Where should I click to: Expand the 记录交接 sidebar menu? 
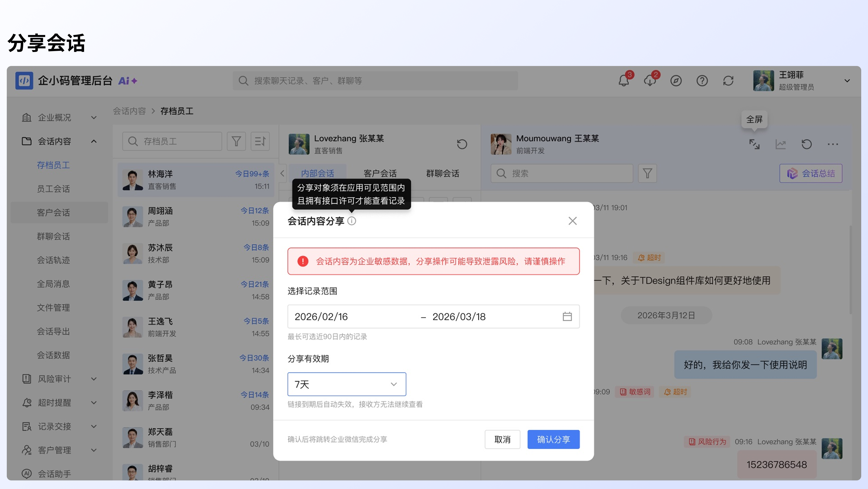pyautogui.click(x=94, y=426)
